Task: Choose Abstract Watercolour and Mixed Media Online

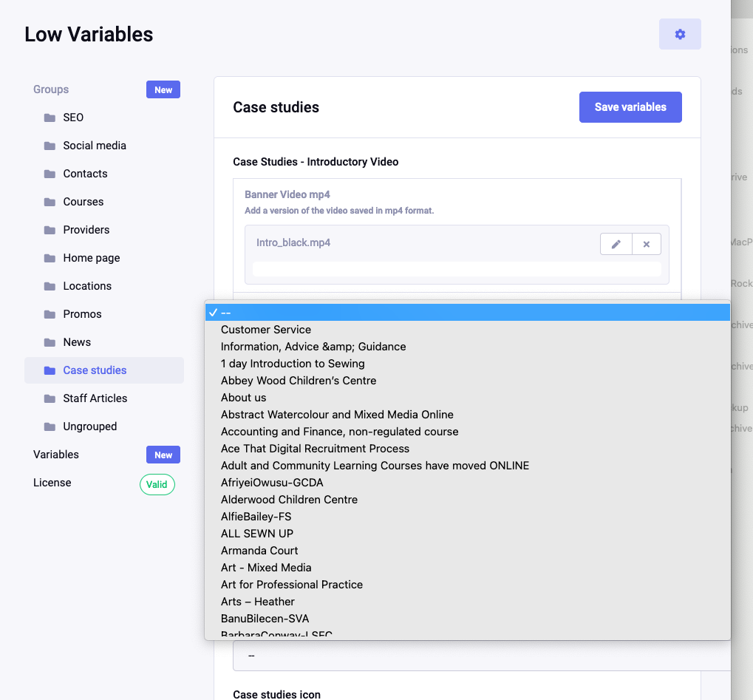Action: [468, 415]
